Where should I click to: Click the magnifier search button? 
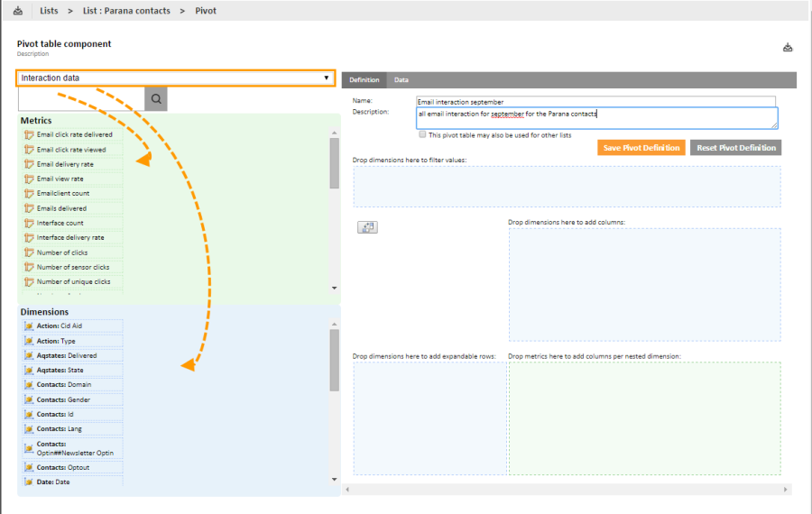pyautogui.click(x=156, y=99)
